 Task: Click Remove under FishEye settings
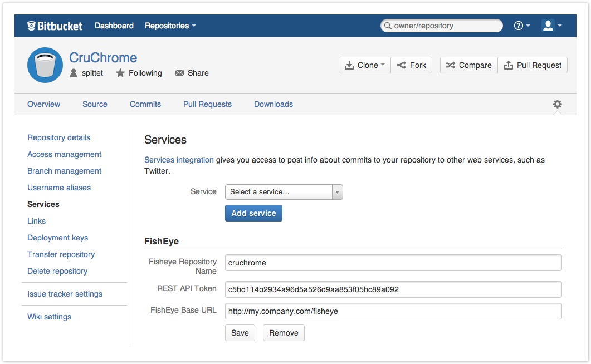pos(284,333)
